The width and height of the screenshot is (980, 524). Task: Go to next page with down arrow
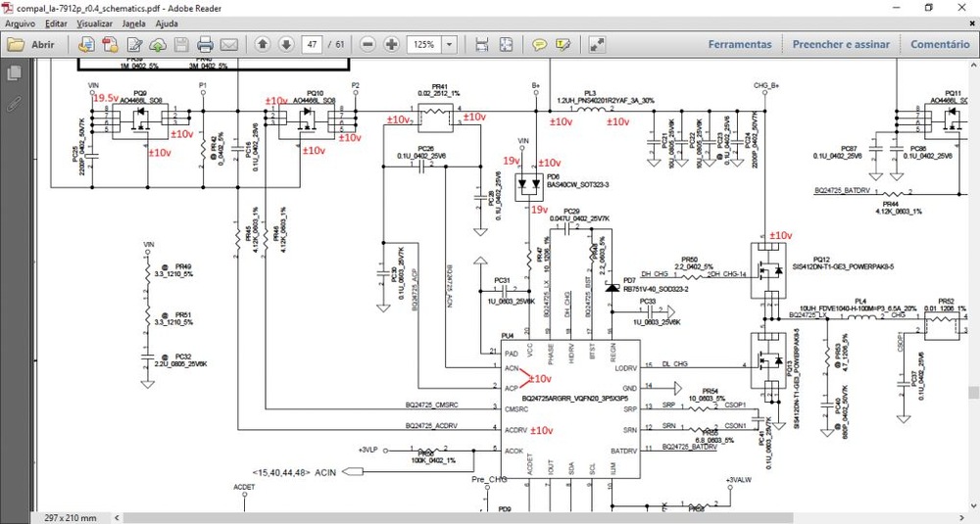tap(286, 44)
